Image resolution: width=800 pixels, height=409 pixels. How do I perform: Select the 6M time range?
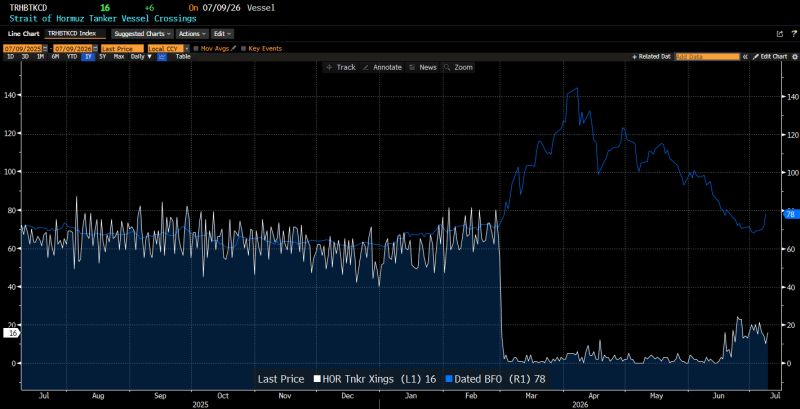[56, 57]
